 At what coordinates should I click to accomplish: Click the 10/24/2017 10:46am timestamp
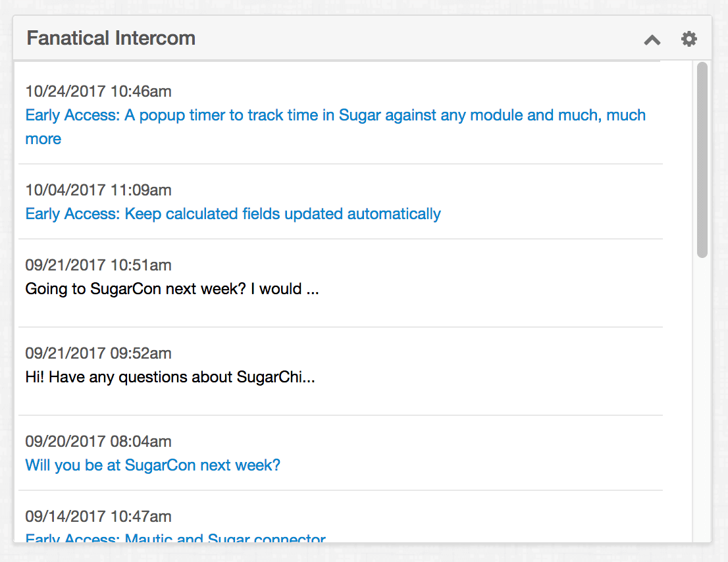[x=99, y=91]
